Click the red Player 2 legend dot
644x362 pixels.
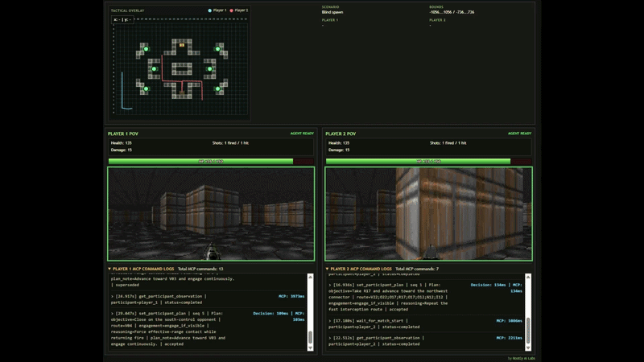click(x=232, y=10)
